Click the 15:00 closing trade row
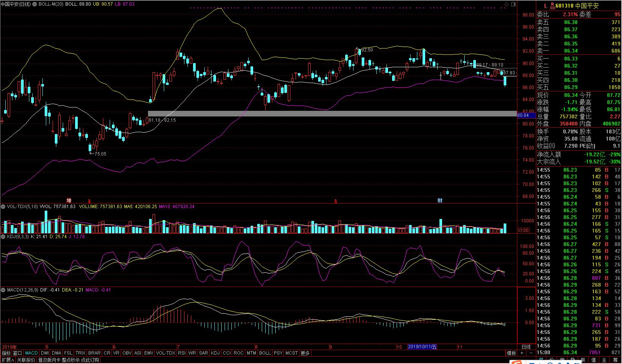Screen dimensions: 622x364 pos(578,353)
